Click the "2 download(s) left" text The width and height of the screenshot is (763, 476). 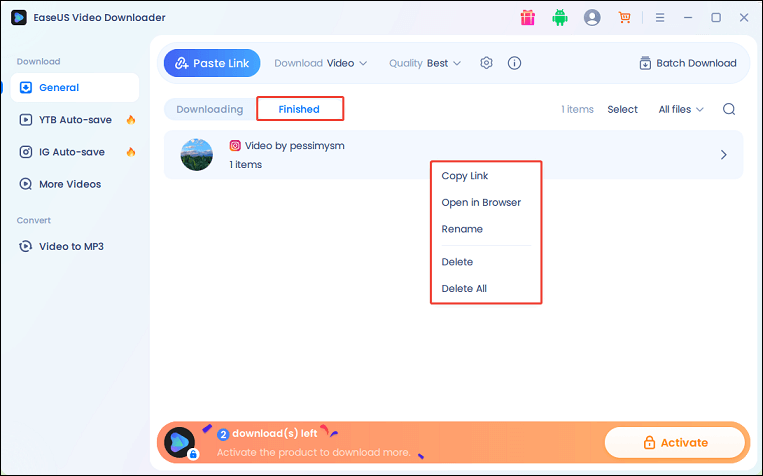(x=268, y=433)
